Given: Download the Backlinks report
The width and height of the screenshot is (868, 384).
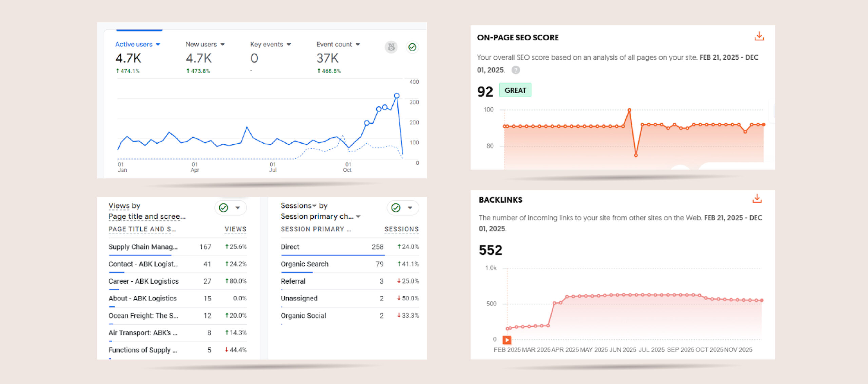Looking at the screenshot, I should (757, 199).
